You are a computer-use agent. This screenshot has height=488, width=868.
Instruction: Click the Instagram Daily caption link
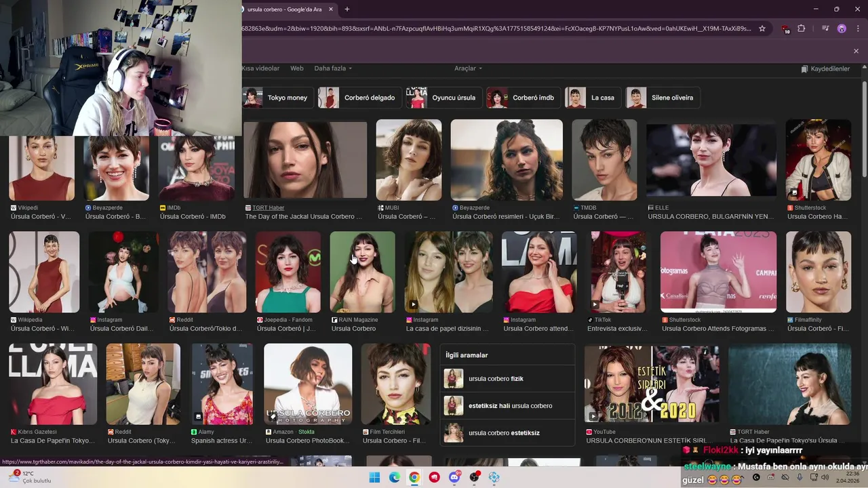click(122, 329)
